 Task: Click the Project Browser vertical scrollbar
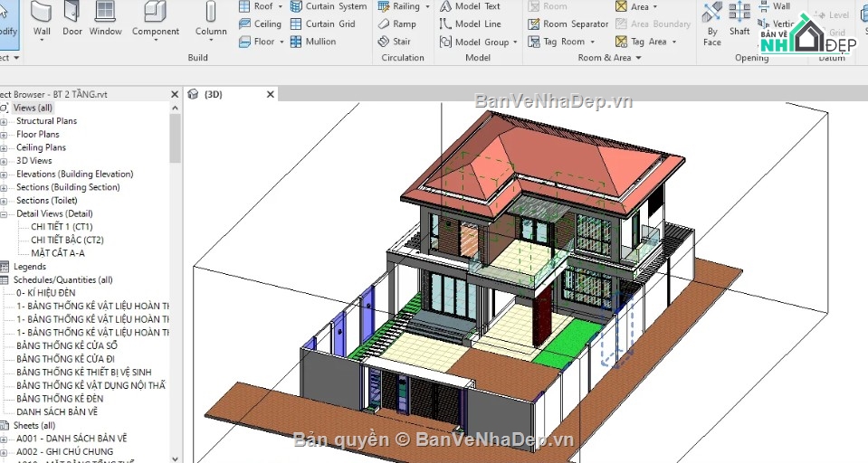coord(175,138)
